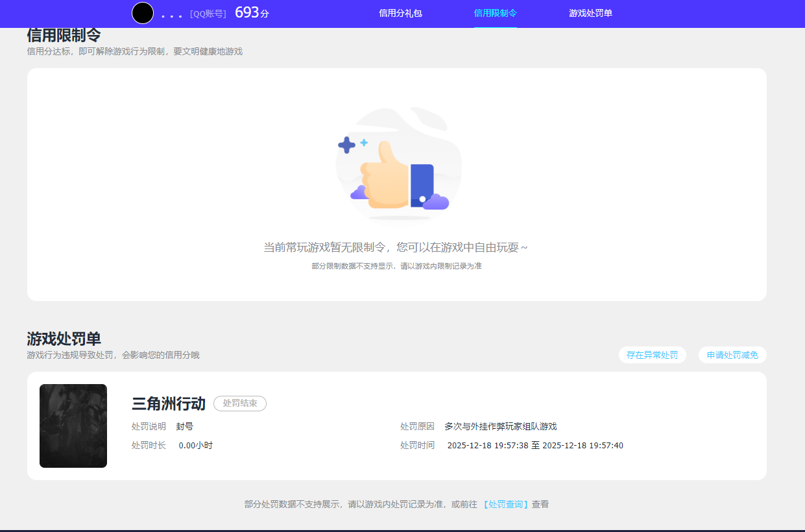This screenshot has width=805, height=532.
Task: Select the 三角洲行动 game cover image
Action: pyautogui.click(x=73, y=426)
